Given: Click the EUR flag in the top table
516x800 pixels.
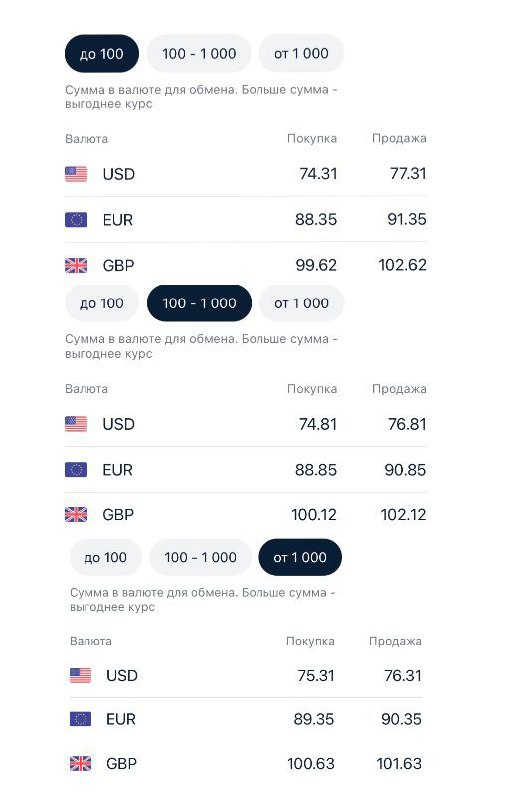Looking at the screenshot, I should (76, 220).
